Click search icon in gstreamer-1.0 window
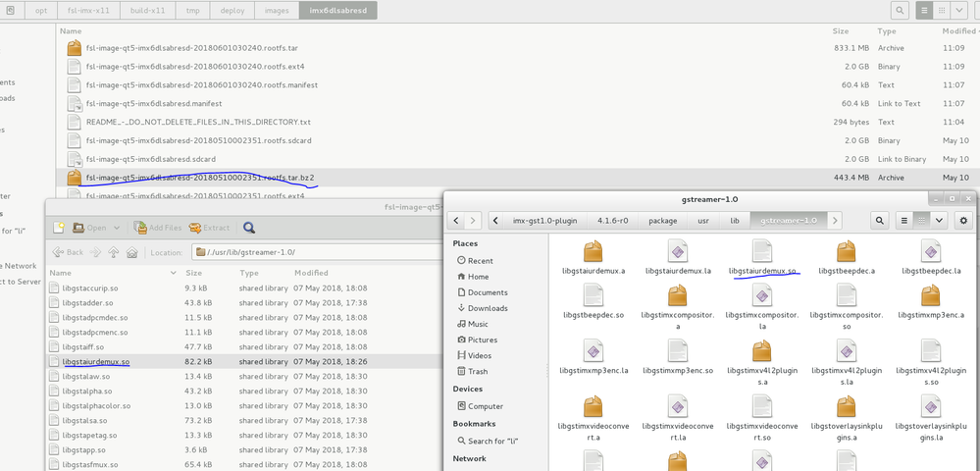This screenshot has width=980, height=471. (x=880, y=220)
